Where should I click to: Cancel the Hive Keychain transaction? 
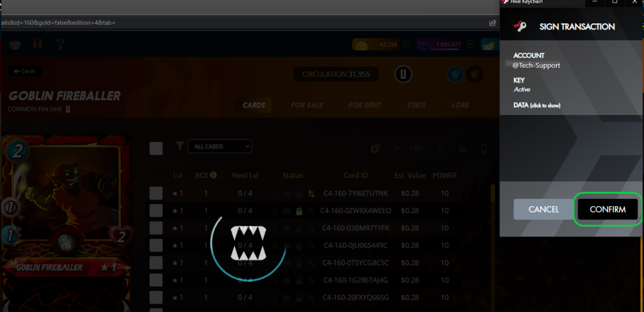(x=543, y=210)
